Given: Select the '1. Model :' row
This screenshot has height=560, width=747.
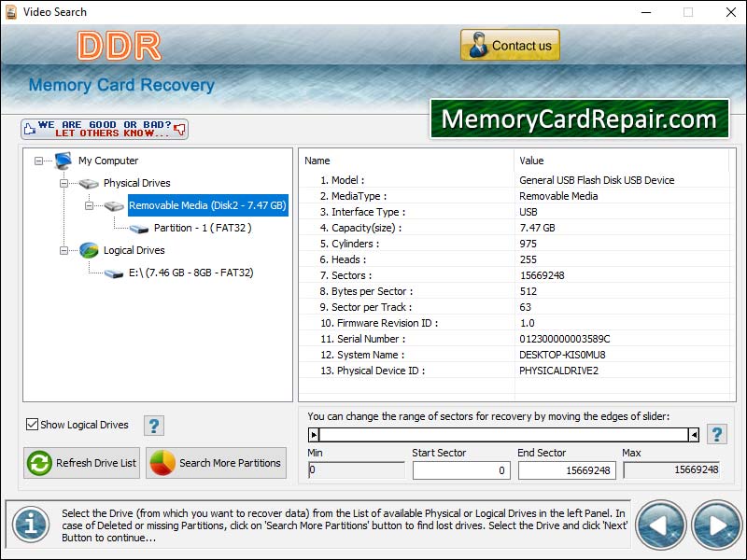Looking at the screenshot, I should point(514,180).
